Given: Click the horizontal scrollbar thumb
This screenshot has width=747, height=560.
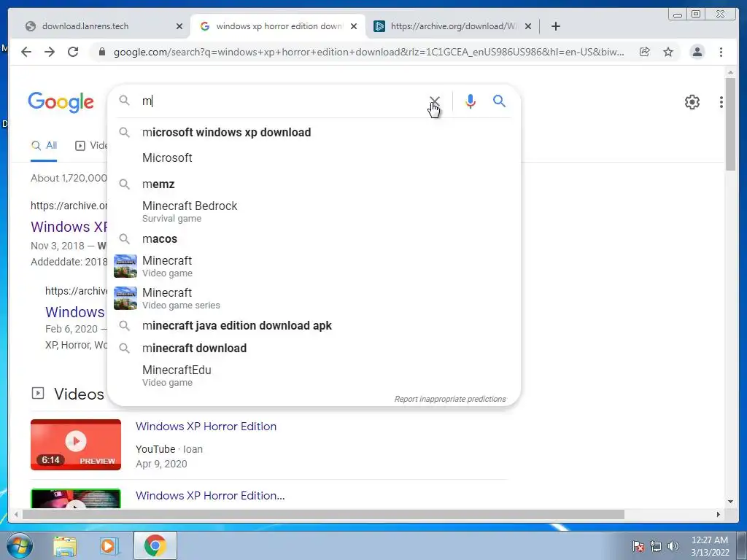Looking at the screenshot, I should (323, 514).
